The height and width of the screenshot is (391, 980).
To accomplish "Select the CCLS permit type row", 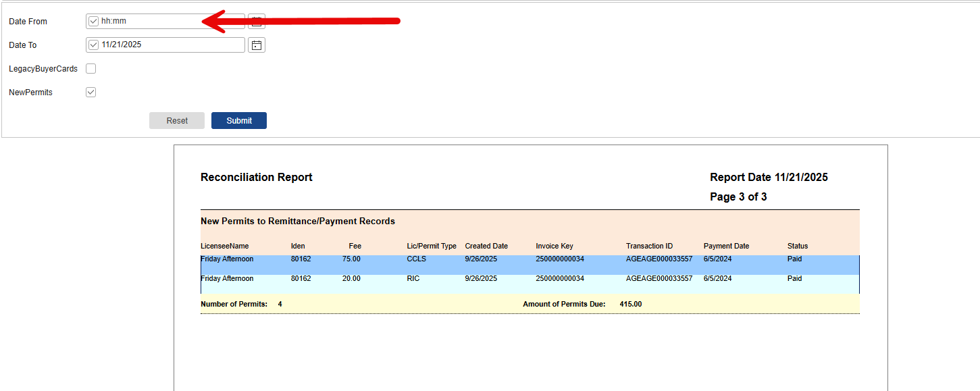I will tap(417, 259).
